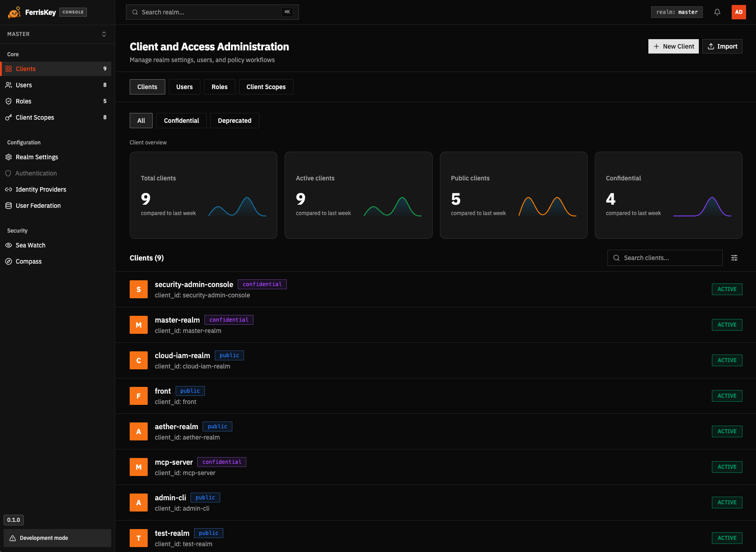The height and width of the screenshot is (552, 756).
Task: Toggle the Deprecated filter
Action: click(x=235, y=121)
